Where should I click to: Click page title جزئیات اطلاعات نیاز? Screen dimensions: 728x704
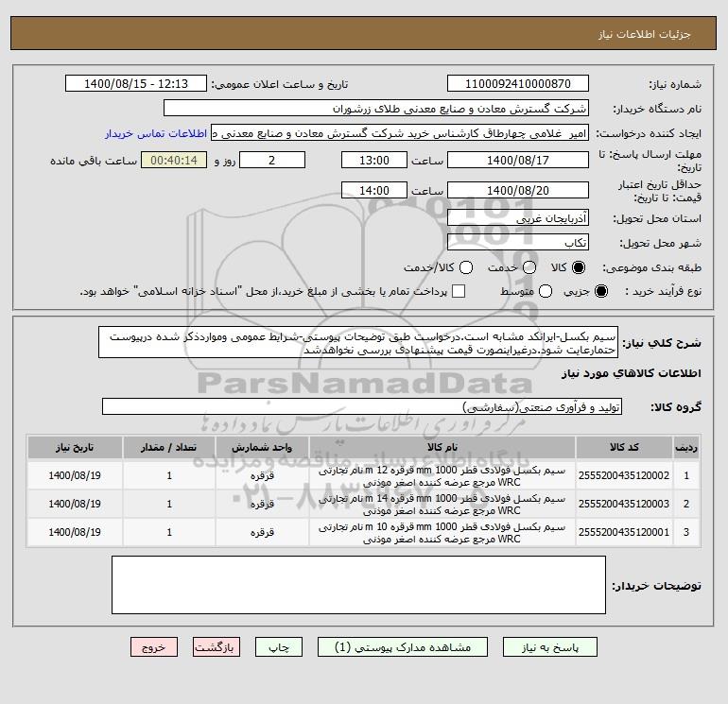tap(645, 34)
